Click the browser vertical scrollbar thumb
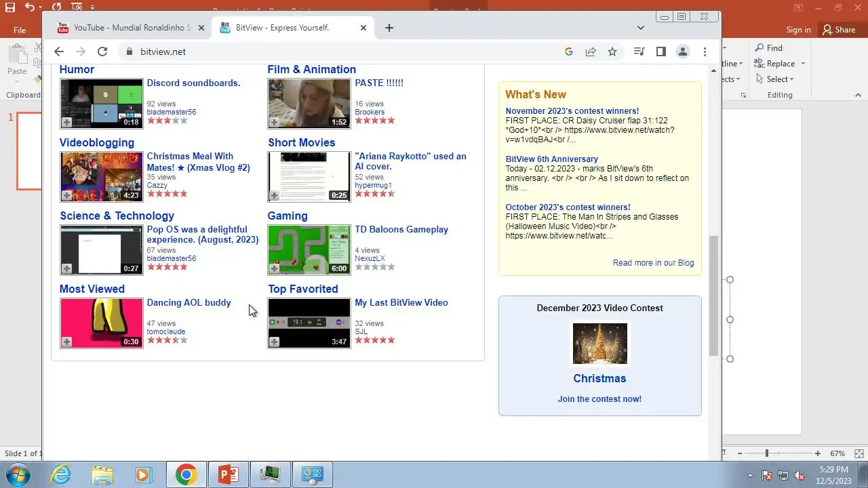 (x=713, y=296)
